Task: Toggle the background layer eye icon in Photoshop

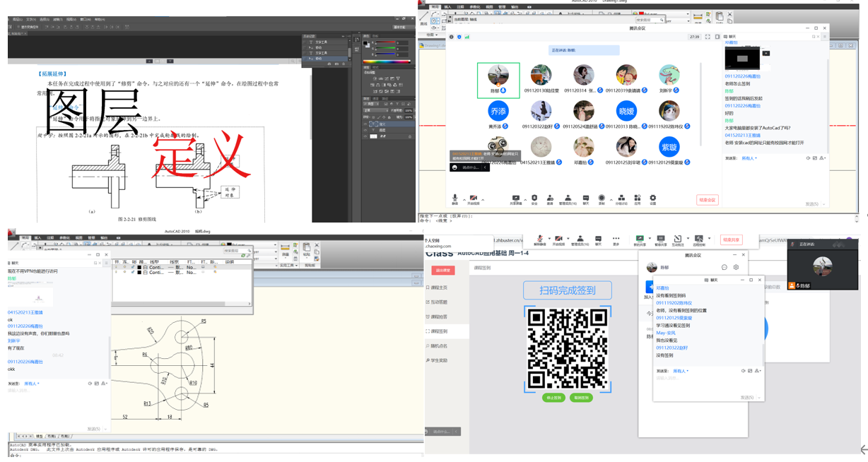Action: 366,136
